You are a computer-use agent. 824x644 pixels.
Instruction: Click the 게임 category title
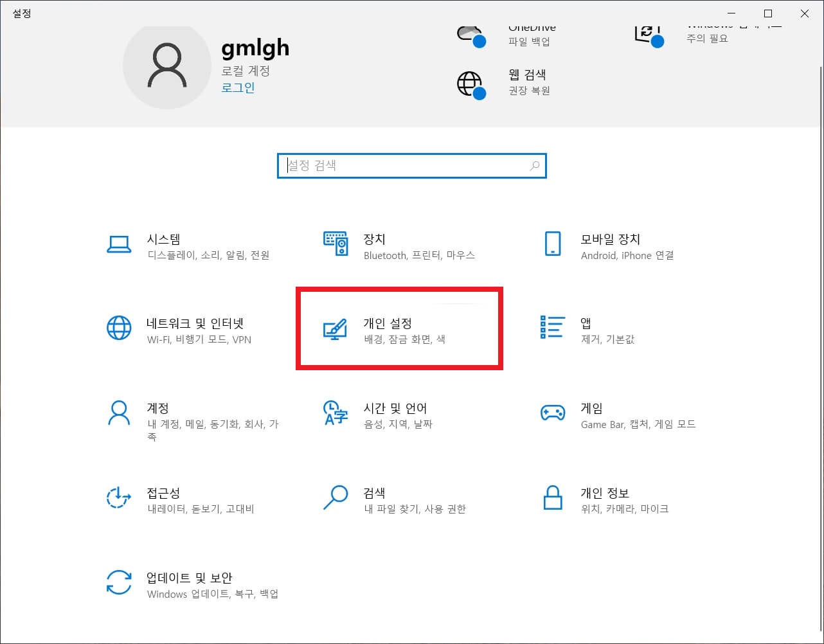(592, 408)
